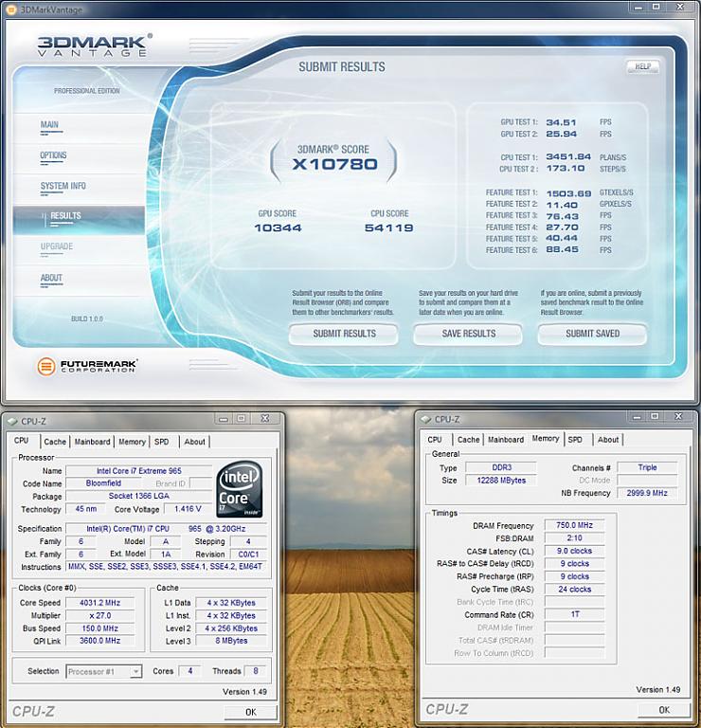701x728 pixels.
Task: Click the 3DMark Vantage logo
Action: (95, 45)
